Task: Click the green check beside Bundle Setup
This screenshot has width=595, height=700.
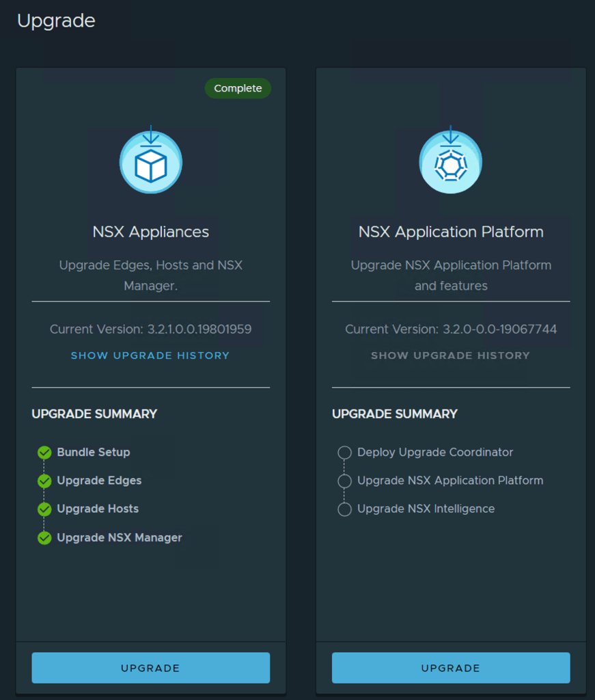Action: coord(44,453)
